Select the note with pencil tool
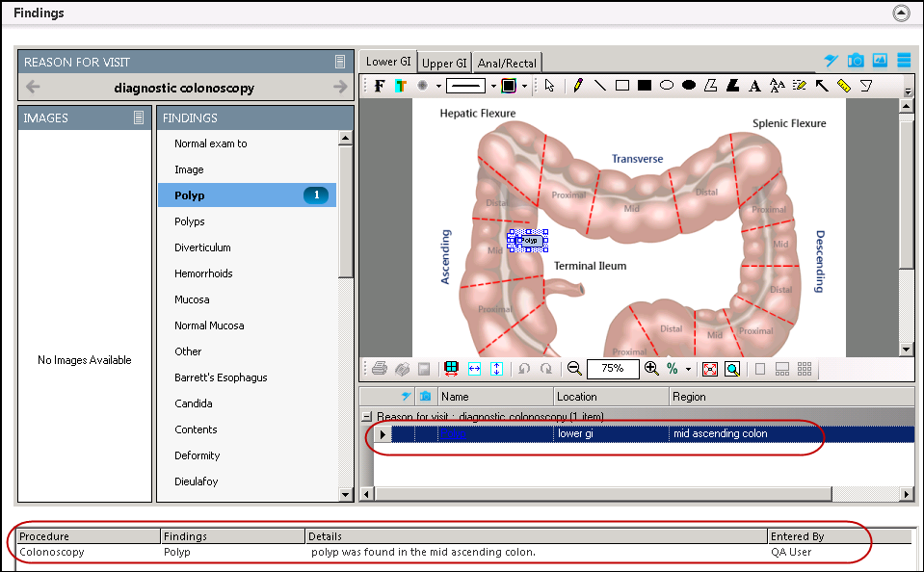 tap(799, 86)
